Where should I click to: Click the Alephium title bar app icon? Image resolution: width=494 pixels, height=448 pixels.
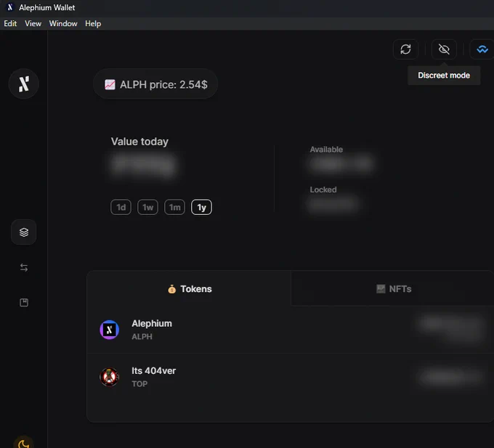[10, 7]
